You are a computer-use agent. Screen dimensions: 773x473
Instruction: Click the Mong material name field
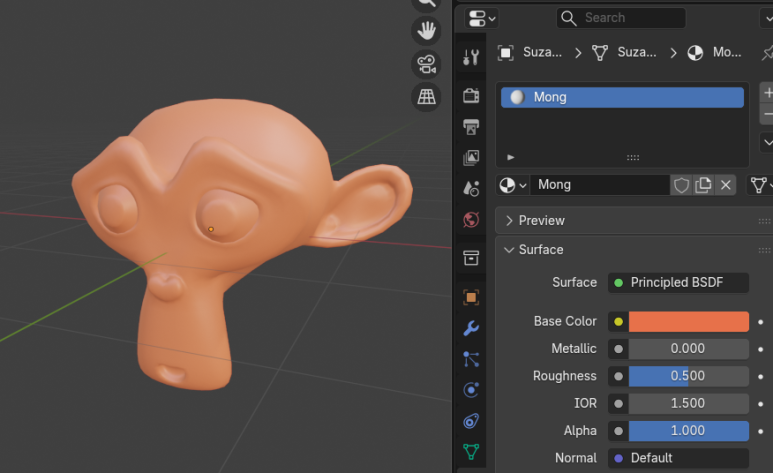click(600, 185)
